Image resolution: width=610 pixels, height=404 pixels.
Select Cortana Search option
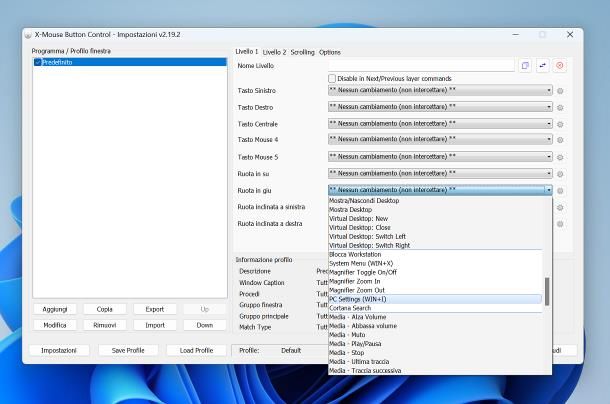(435, 308)
